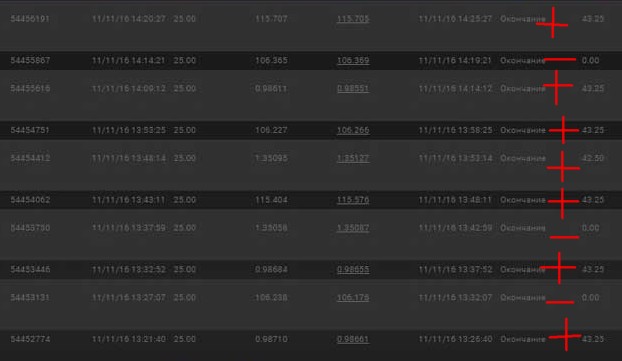Click red plus mark in trade 54454751 row

(x=564, y=130)
